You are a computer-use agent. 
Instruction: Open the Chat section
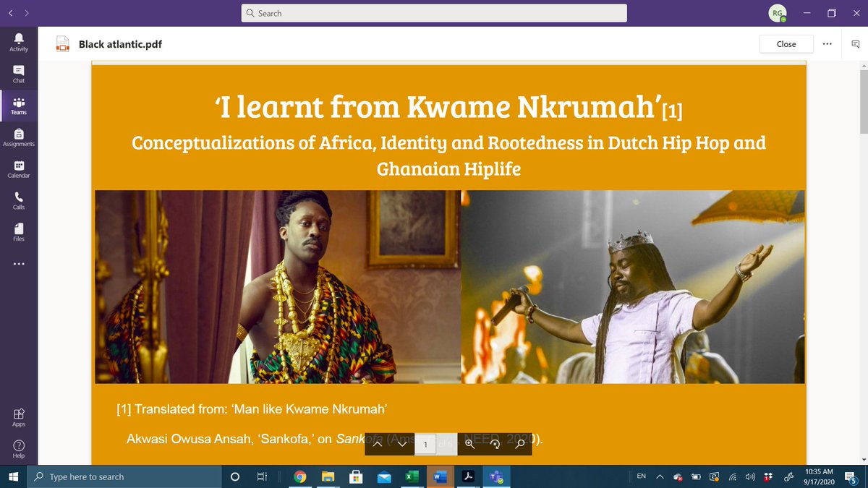[x=19, y=74]
